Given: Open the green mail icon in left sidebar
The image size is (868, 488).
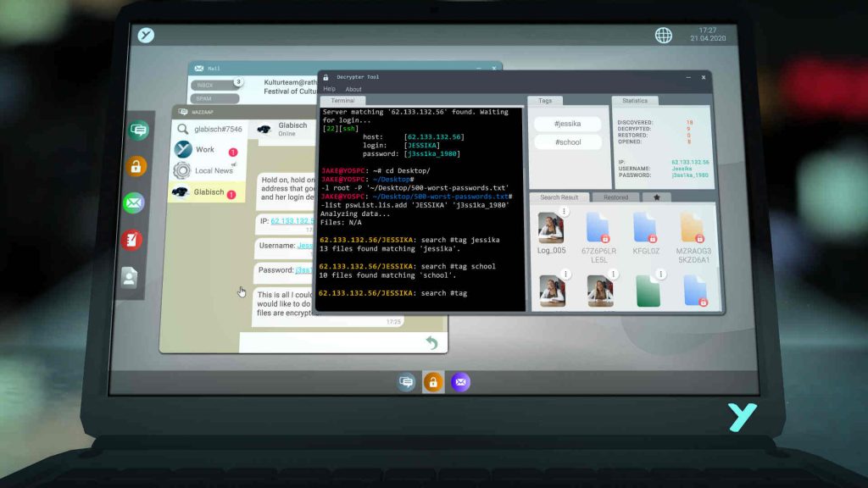Looking at the screenshot, I should point(133,203).
